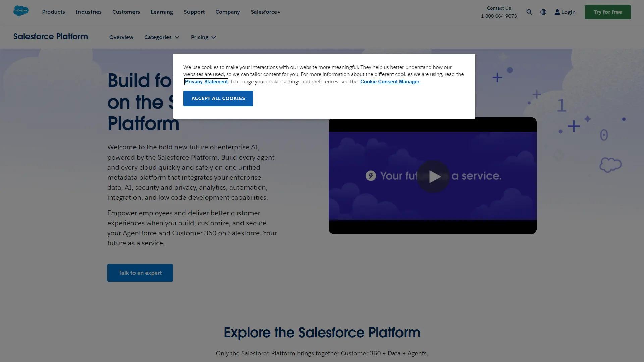Switch to the Overview tab
This screenshot has width=644, height=362.
tap(121, 37)
